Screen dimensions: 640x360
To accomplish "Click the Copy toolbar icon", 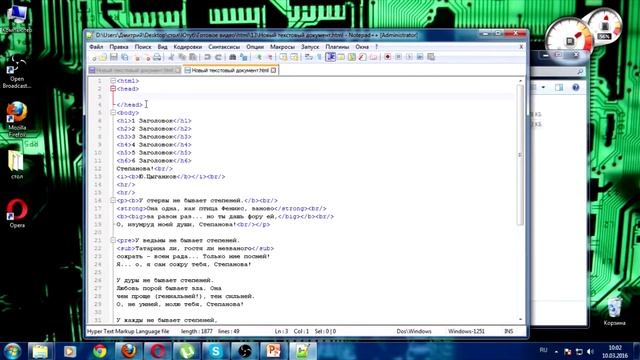I will (x=182, y=58).
